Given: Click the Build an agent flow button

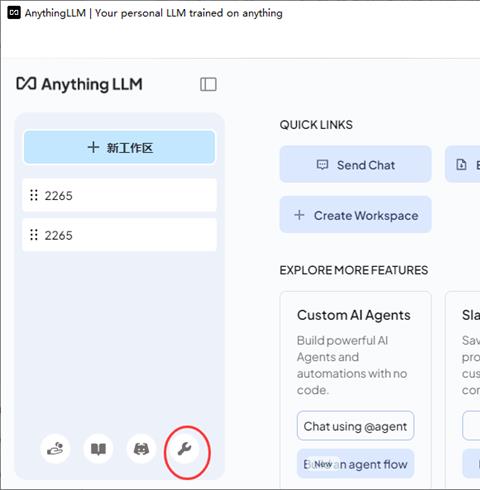Looking at the screenshot, I should click(x=355, y=464).
